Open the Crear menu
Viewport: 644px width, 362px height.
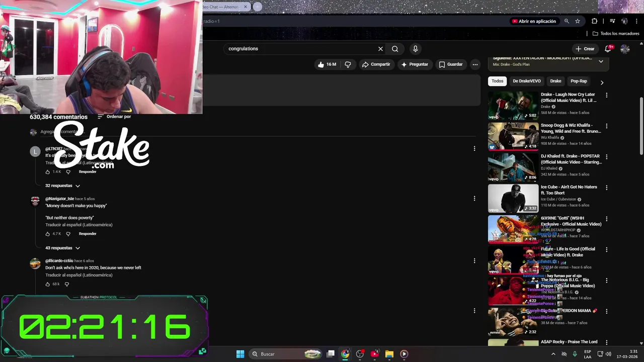[x=585, y=49]
